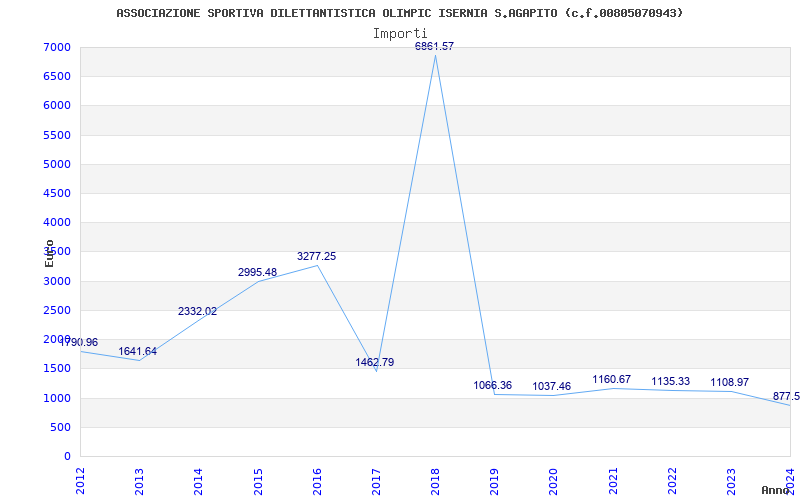
Task: Click the Importi chart title
Action: [400, 34]
